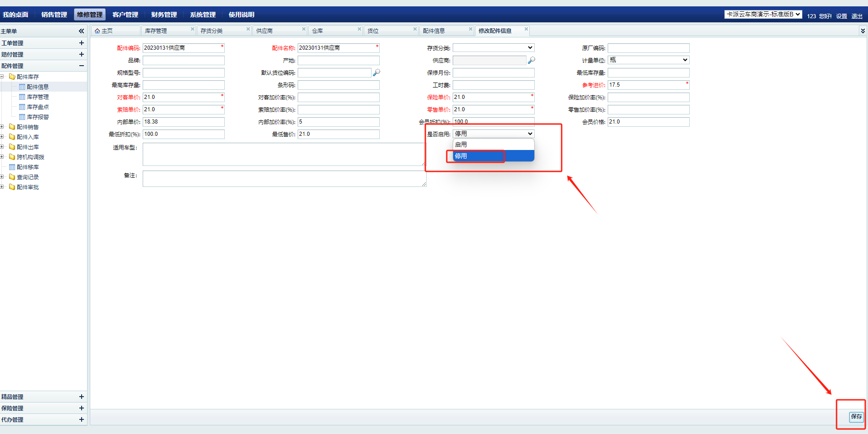Collapse the main menu sidebar
The width and height of the screenshot is (868, 434).
coord(81,31)
